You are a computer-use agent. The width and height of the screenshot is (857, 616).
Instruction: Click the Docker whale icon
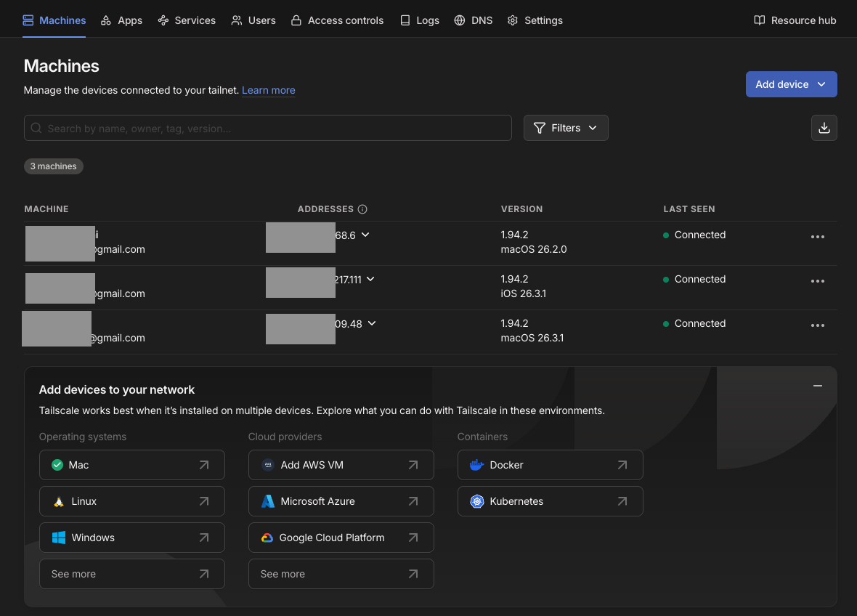[x=476, y=465]
